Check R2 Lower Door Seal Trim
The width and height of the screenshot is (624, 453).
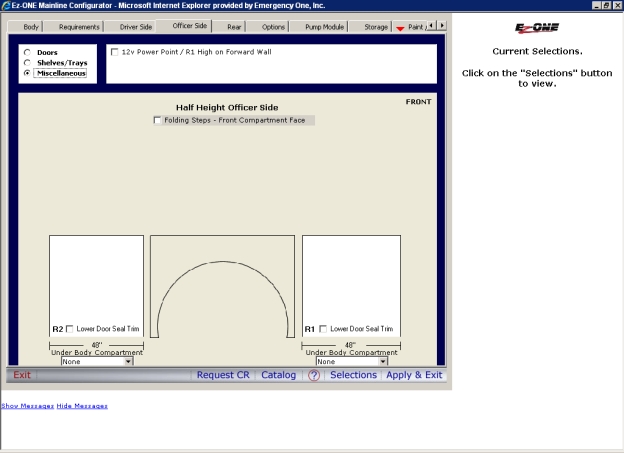pos(70,329)
